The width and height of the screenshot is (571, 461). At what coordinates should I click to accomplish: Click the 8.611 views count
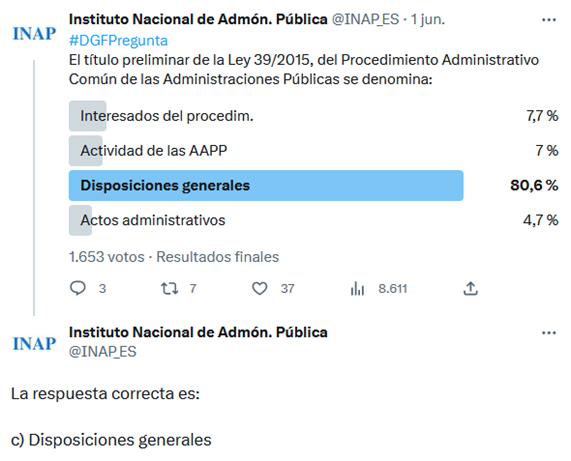click(393, 288)
